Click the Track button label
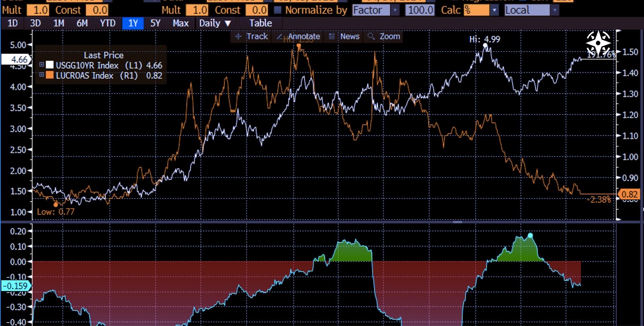The height and width of the screenshot is (326, 644). pyautogui.click(x=257, y=36)
